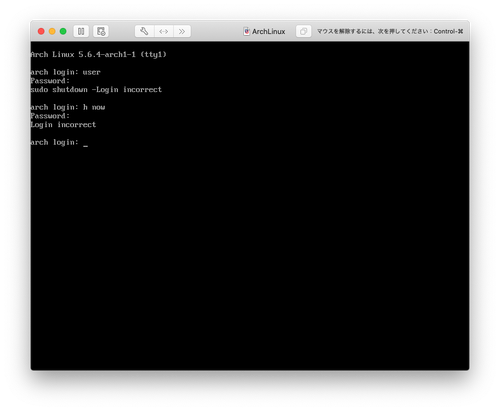Focus the cursor at last arch login prompt
This screenshot has width=500, height=411.
coord(86,143)
